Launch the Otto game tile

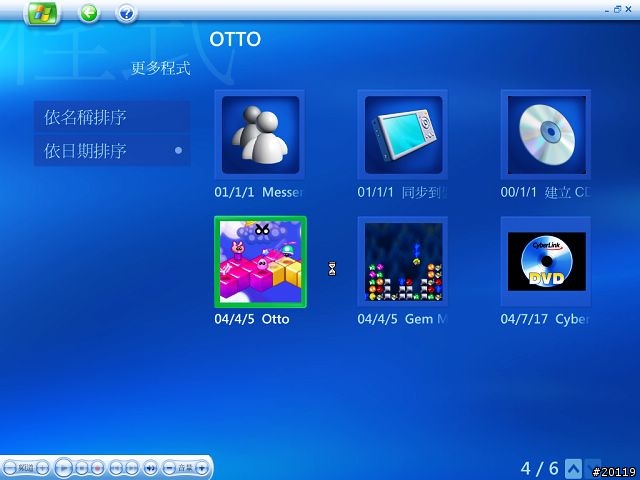click(x=260, y=262)
